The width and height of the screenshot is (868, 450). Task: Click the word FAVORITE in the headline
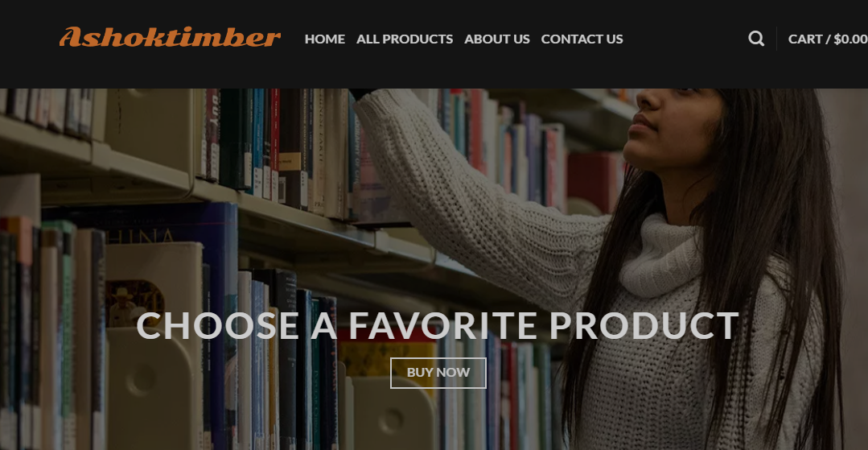point(442,325)
